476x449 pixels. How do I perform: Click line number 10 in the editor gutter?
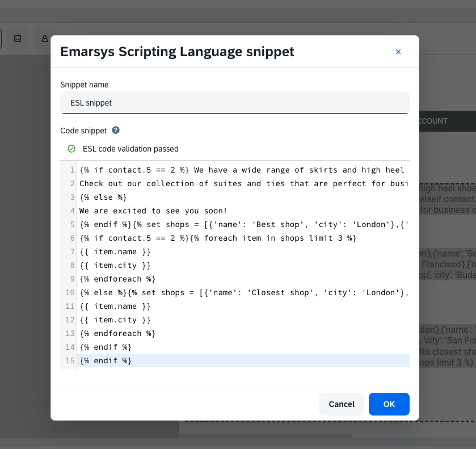(70, 293)
